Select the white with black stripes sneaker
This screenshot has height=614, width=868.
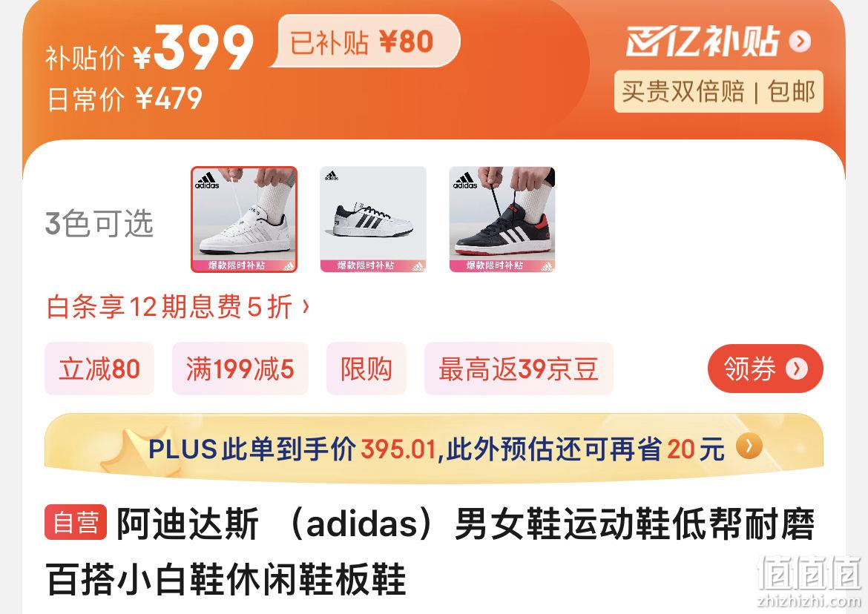click(x=373, y=219)
